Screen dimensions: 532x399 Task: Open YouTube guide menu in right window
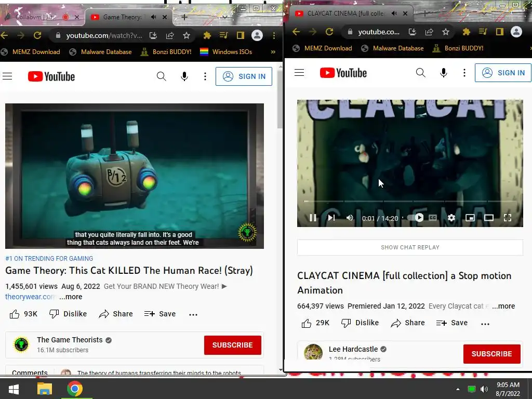(x=299, y=73)
